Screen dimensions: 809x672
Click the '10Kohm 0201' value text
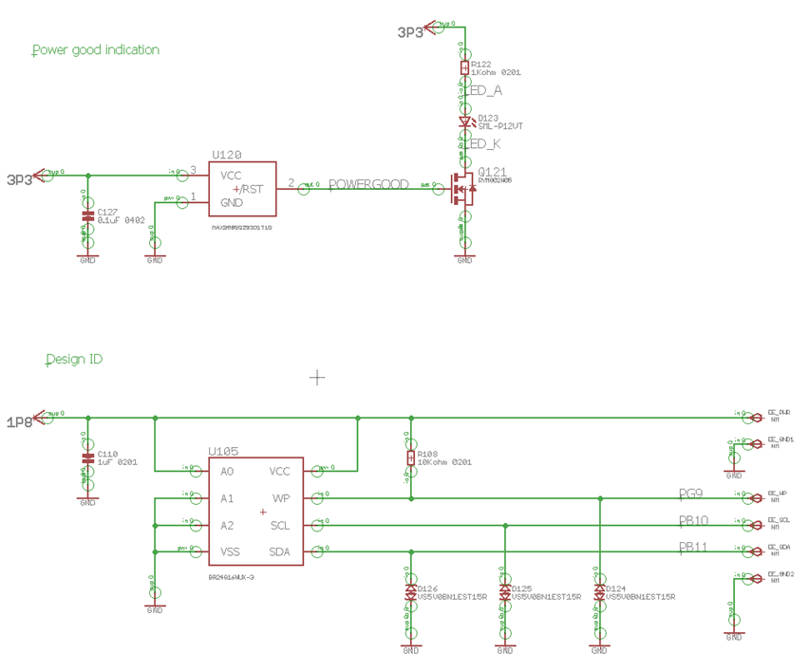click(444, 462)
